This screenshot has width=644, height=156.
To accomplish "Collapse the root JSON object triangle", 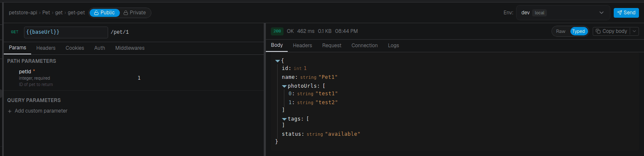I will point(278,62).
